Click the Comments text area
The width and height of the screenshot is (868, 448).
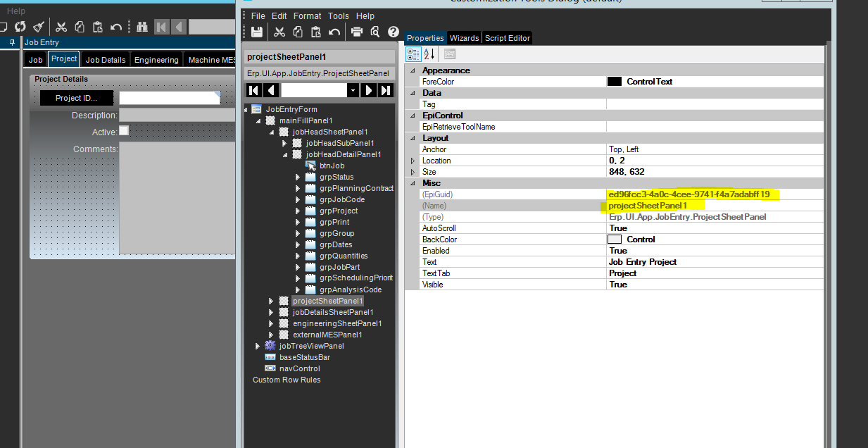point(177,198)
